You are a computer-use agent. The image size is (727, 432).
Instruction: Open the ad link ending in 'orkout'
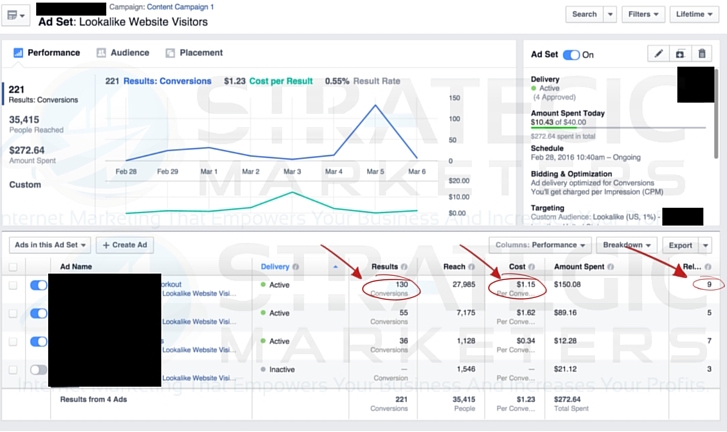tap(171, 284)
